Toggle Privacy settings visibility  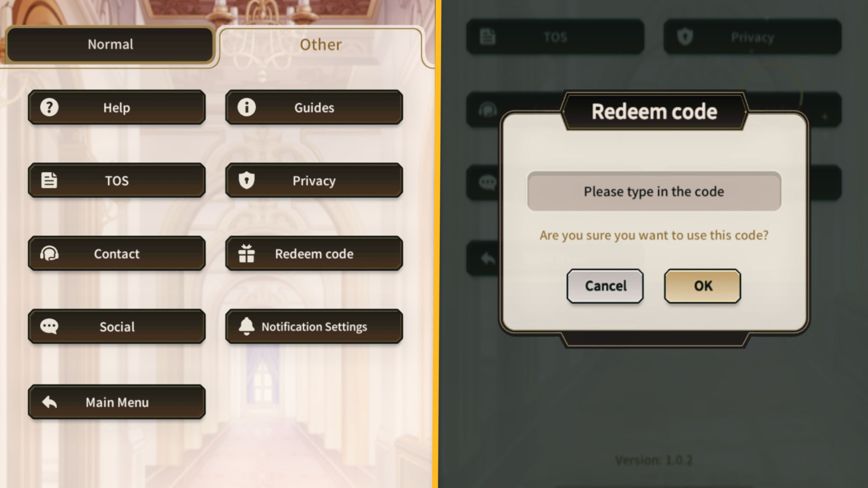pyautogui.click(x=314, y=180)
